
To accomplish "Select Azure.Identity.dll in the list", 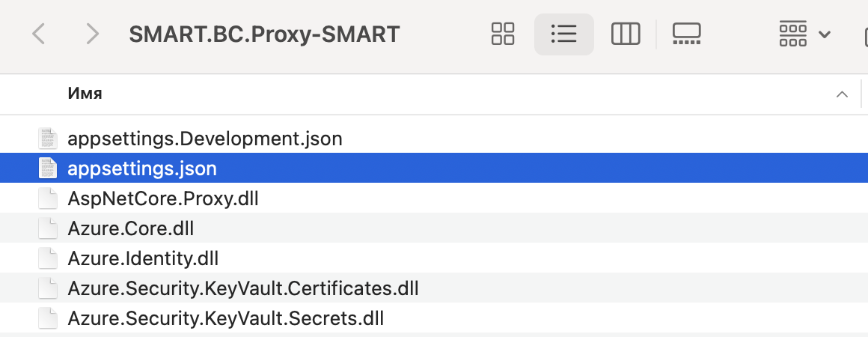I will coord(142,258).
